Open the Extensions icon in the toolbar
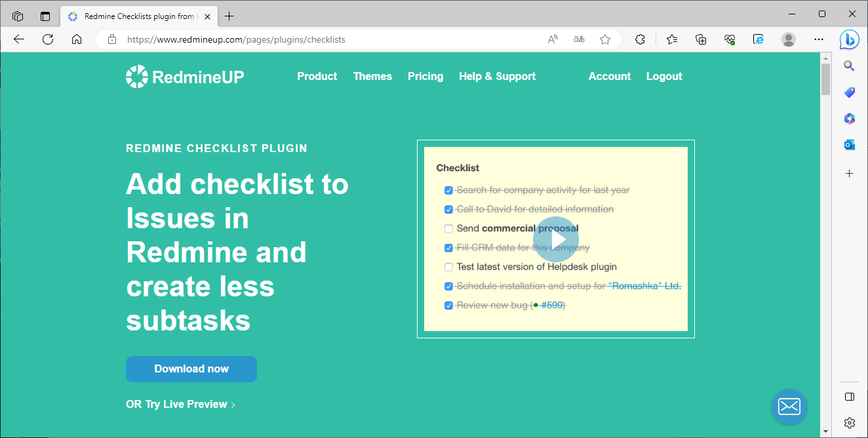 pyautogui.click(x=639, y=39)
